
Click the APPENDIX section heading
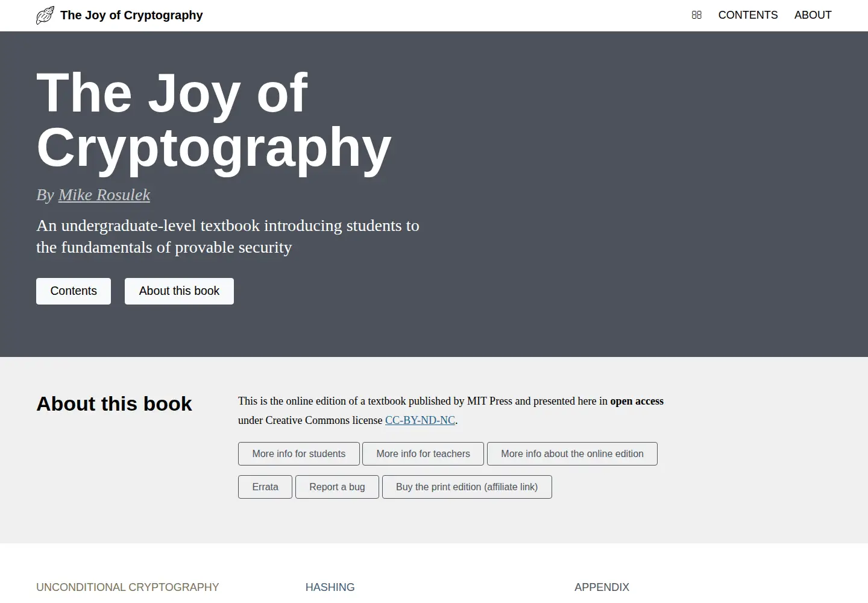[x=602, y=587]
